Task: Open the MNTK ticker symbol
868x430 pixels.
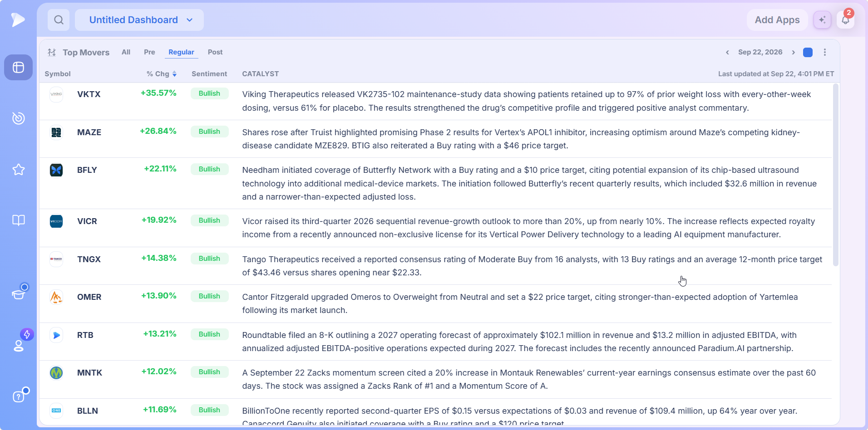Action: click(x=90, y=373)
